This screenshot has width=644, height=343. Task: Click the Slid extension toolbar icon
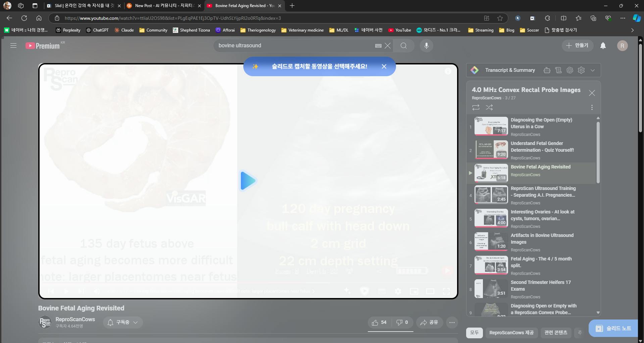click(533, 18)
